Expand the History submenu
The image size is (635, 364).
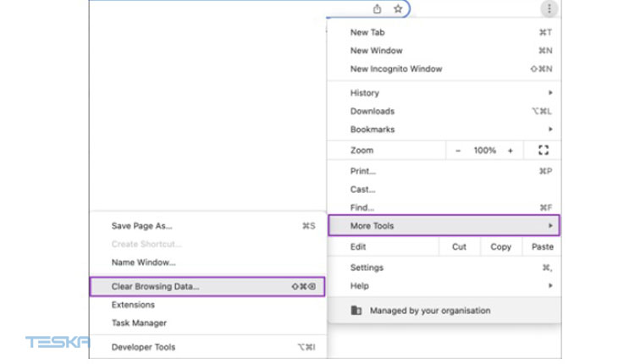click(365, 93)
